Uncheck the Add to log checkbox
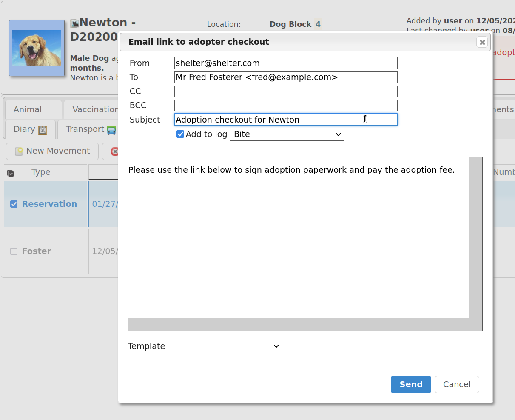 click(180, 134)
